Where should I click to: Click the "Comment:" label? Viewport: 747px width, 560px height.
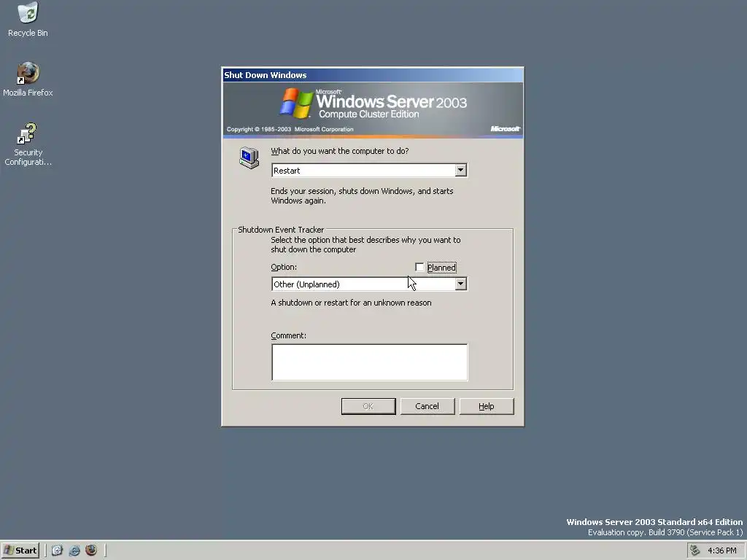pyautogui.click(x=289, y=335)
